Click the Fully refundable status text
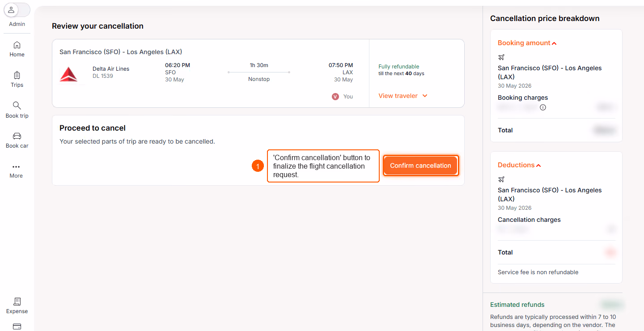The width and height of the screenshot is (644, 331). (399, 67)
